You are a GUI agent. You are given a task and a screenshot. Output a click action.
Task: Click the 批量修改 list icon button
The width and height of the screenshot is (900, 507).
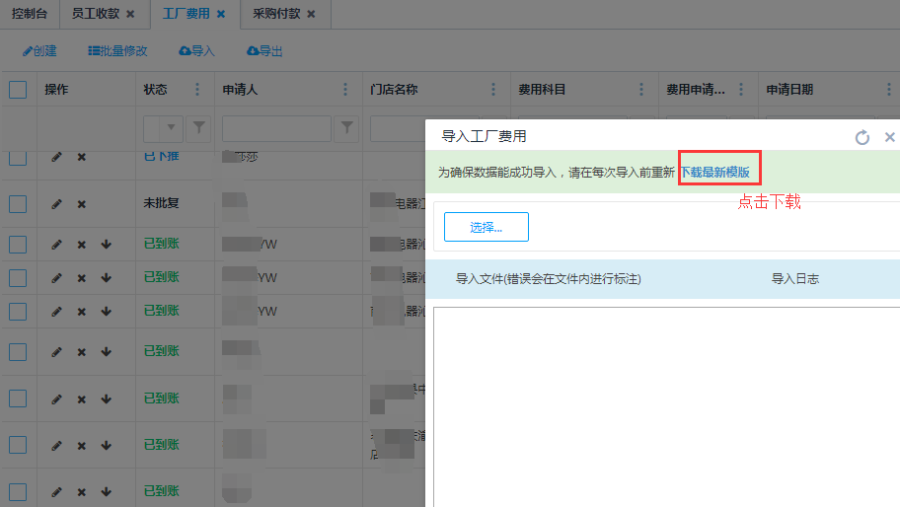117,51
